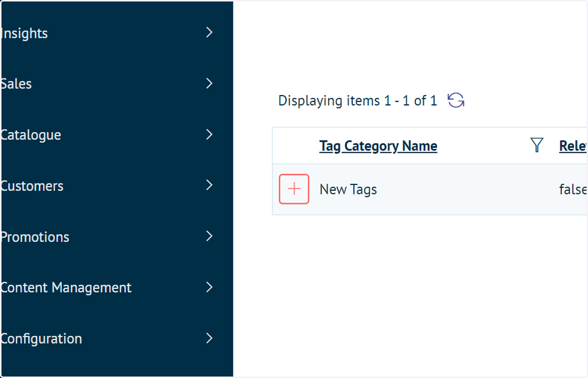588x378 pixels.
Task: Expand Content Management using its chevron
Action: [x=210, y=287]
